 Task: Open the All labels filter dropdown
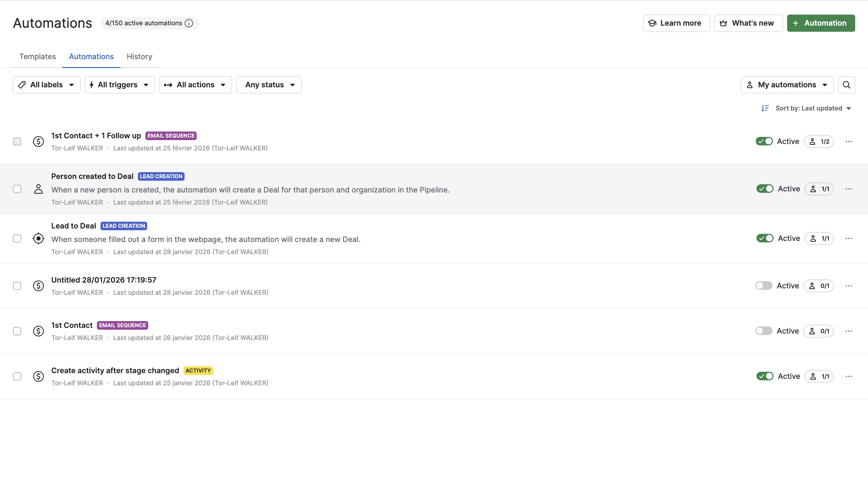pos(47,85)
